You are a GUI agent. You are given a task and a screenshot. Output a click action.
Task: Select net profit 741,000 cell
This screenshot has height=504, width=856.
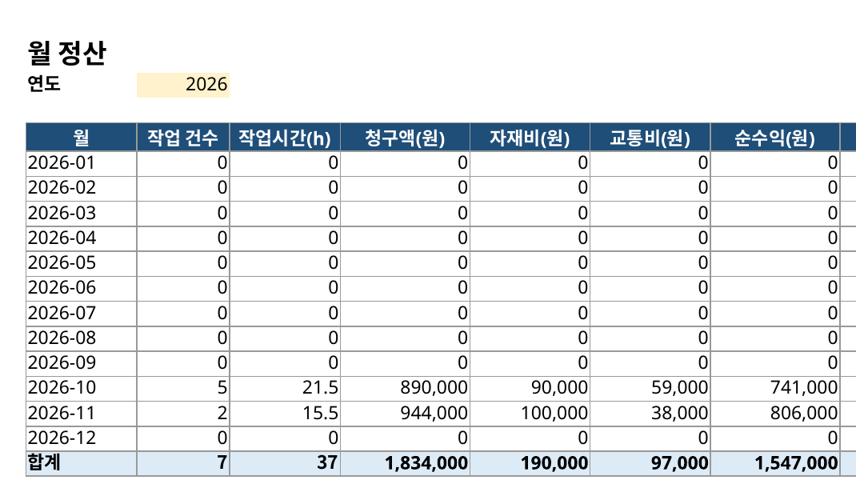pos(774,388)
